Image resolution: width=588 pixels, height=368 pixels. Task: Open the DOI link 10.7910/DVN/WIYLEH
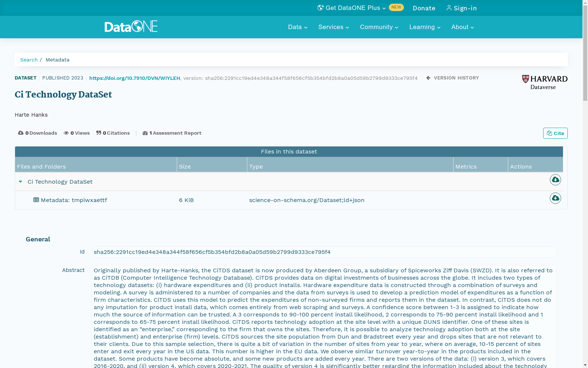tap(135, 78)
